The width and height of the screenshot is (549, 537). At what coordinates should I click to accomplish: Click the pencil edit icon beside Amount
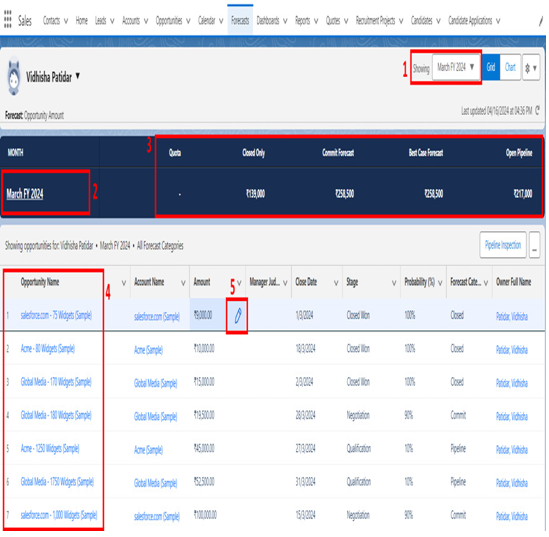pos(238,315)
